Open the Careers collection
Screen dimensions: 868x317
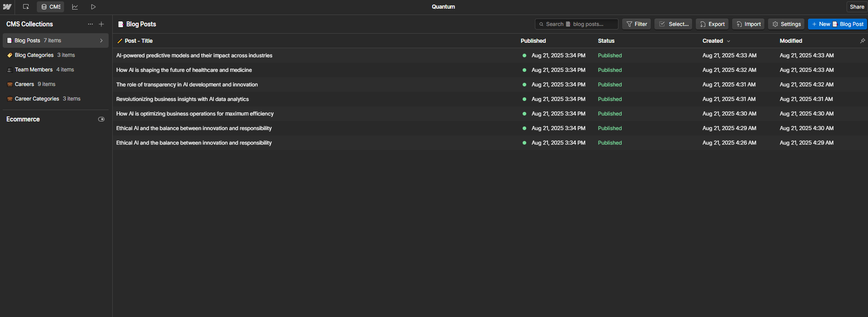pos(55,84)
